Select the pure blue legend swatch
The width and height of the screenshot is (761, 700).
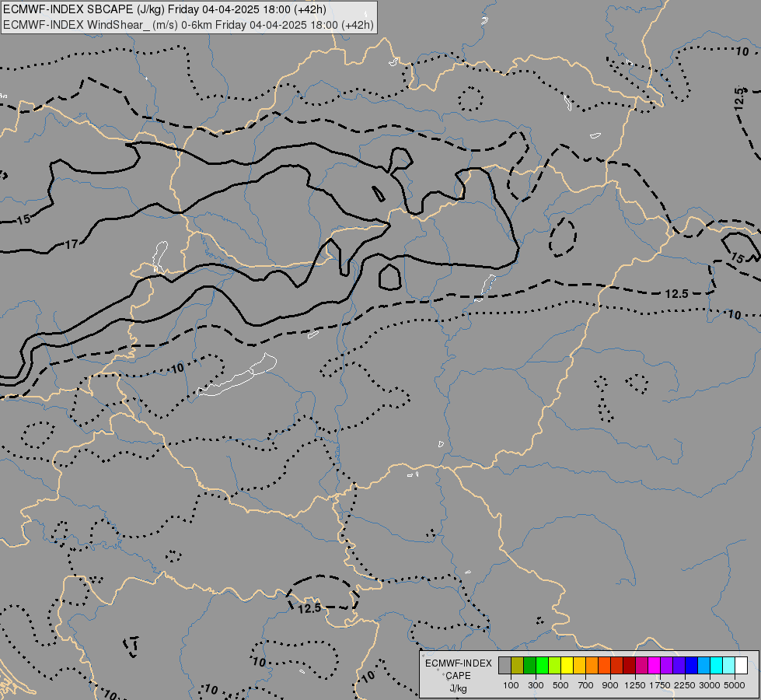click(691, 666)
